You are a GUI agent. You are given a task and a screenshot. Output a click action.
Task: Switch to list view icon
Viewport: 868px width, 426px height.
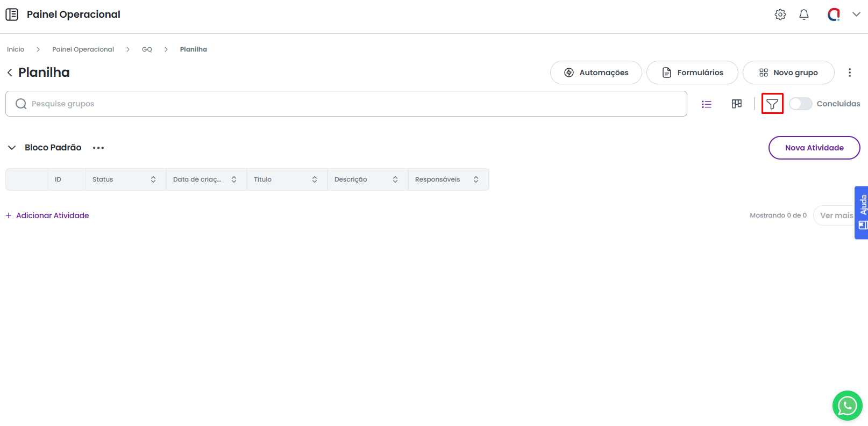pos(707,104)
